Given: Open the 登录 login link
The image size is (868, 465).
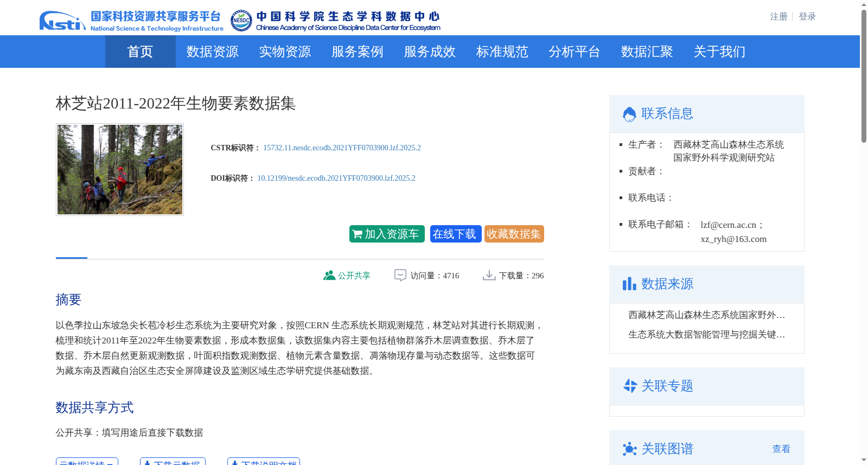Looking at the screenshot, I should click(807, 17).
